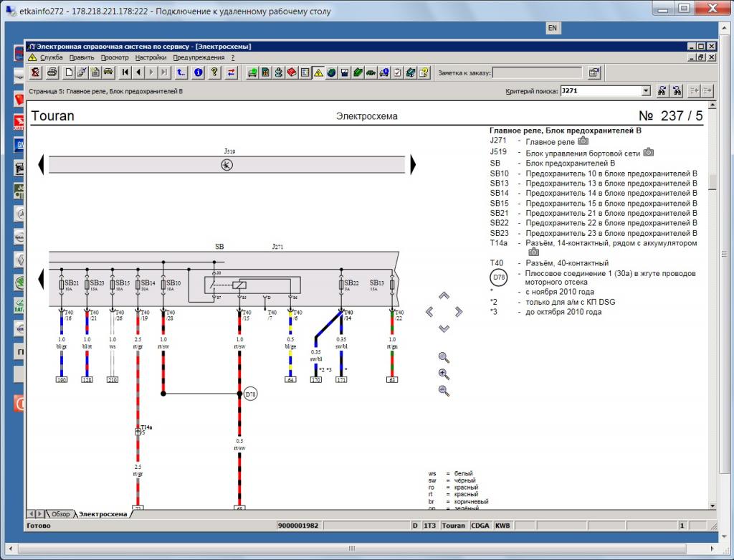The image size is (734, 560).
Task: Follow the reference box 64 on diagram
Action: point(290,380)
